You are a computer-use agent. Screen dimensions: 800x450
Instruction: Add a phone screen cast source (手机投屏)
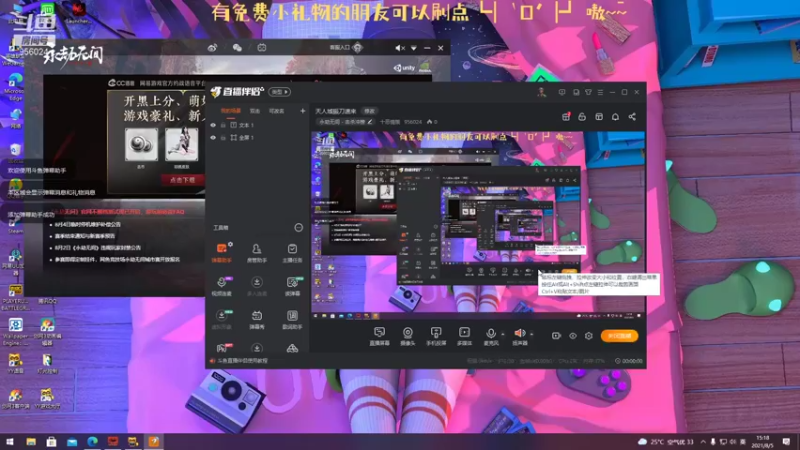coord(436,337)
